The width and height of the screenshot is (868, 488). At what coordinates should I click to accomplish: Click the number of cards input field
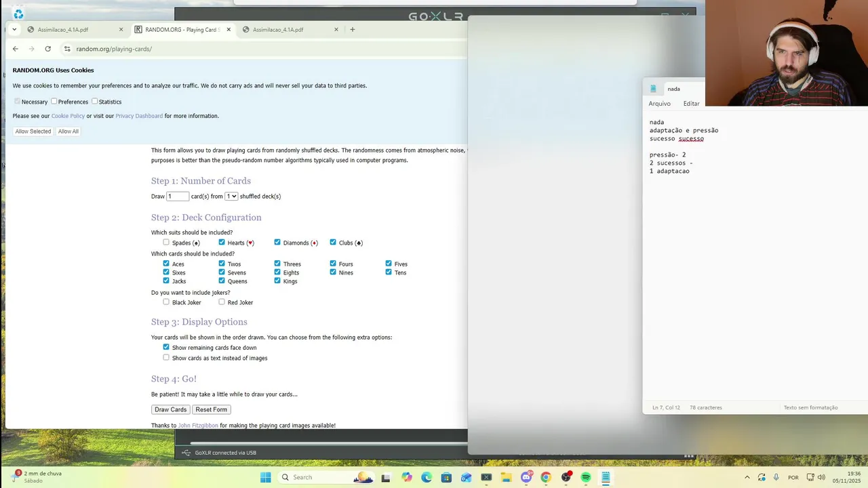178,196
